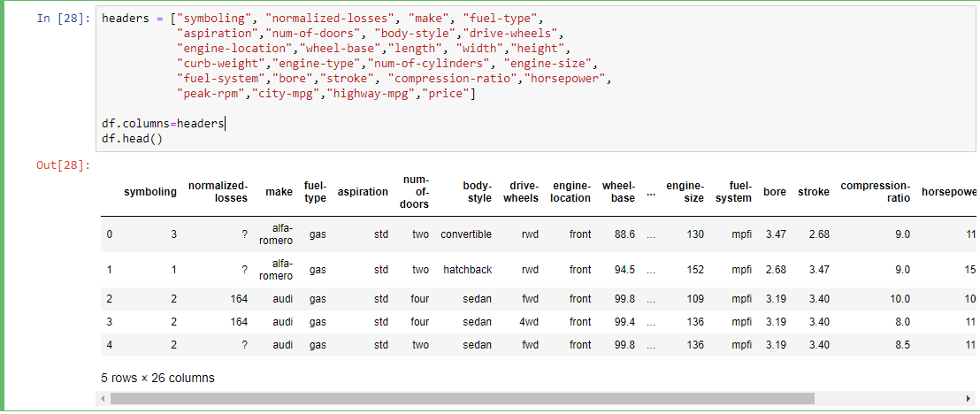
Task: Click the "curb-weight" string in the code
Action: point(220,63)
